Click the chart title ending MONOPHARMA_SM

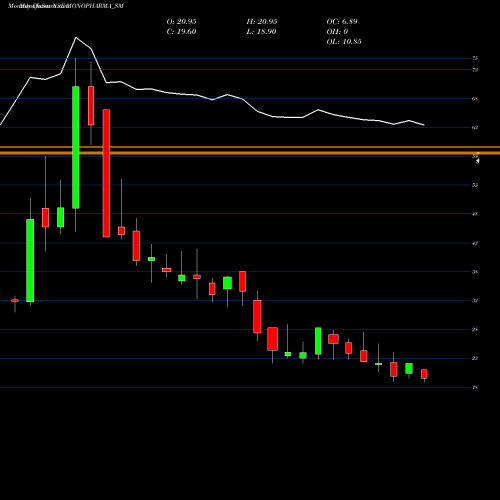click(66, 6)
